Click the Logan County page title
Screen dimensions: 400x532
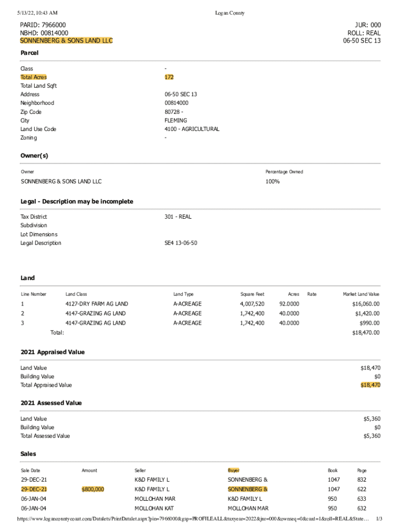pos(230,13)
